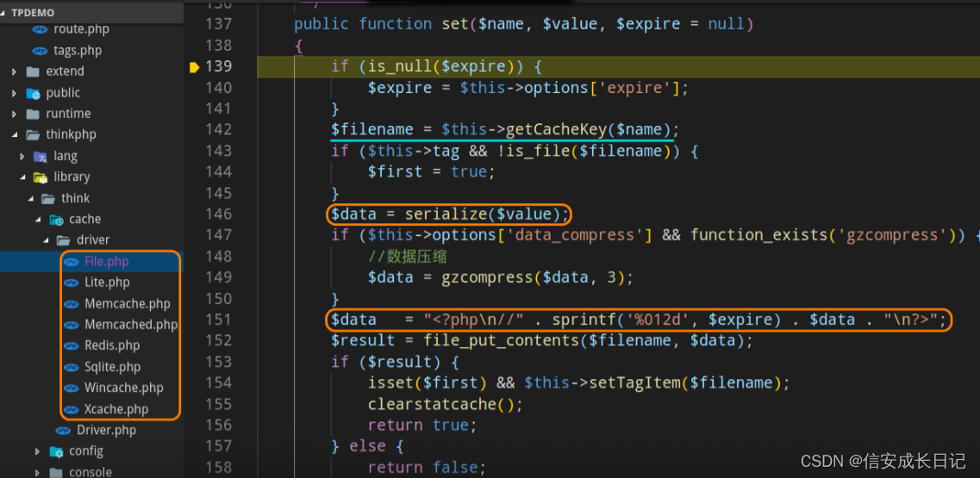The height and width of the screenshot is (478, 980).
Task: Click line number 146 in the gutter
Action: (218, 214)
